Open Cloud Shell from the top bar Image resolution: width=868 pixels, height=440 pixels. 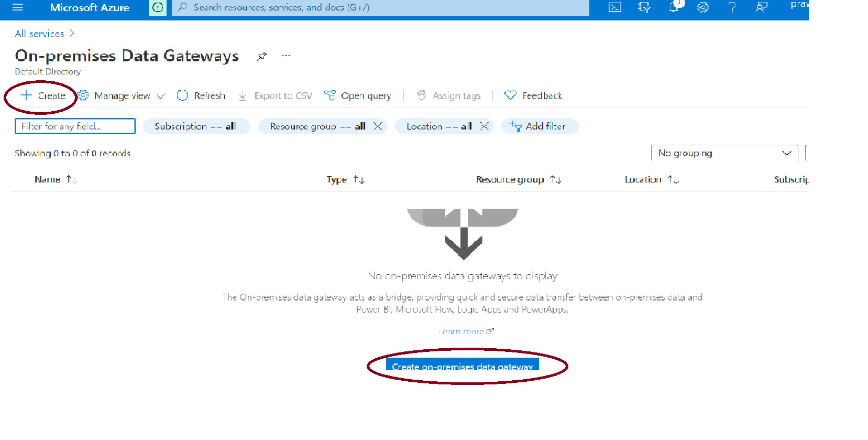point(614,7)
